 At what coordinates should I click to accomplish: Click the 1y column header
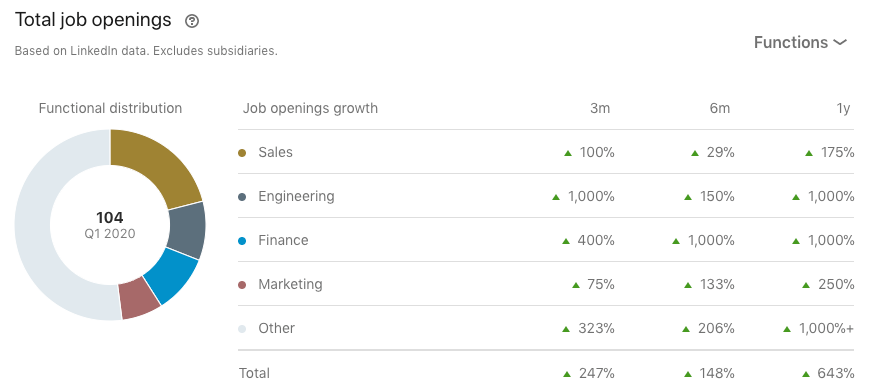[843, 108]
